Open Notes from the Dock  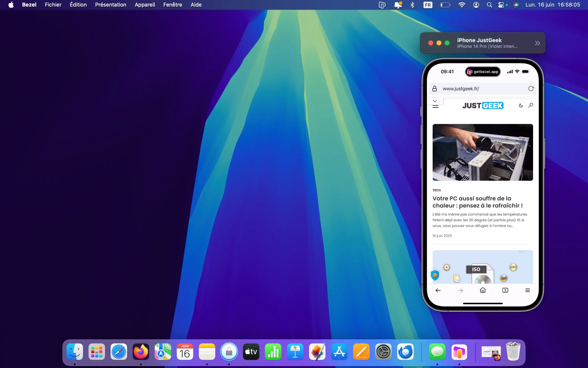coord(207,352)
